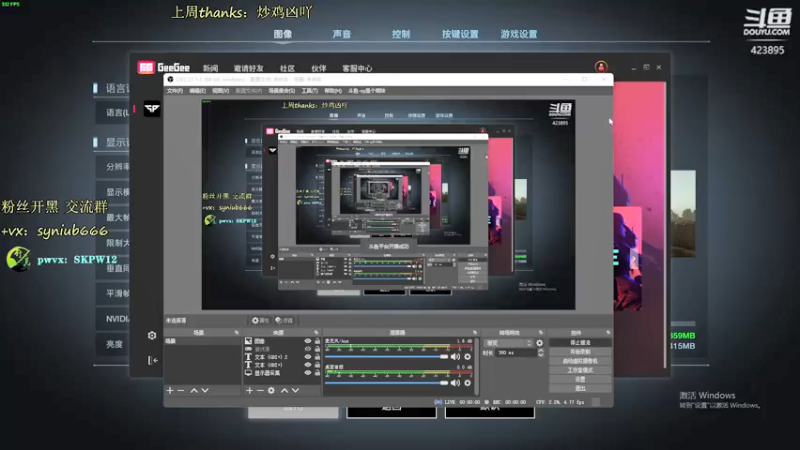This screenshot has height=450, width=800.
Task: Click the mixer panel vertical scrollbar
Action: [x=477, y=366]
